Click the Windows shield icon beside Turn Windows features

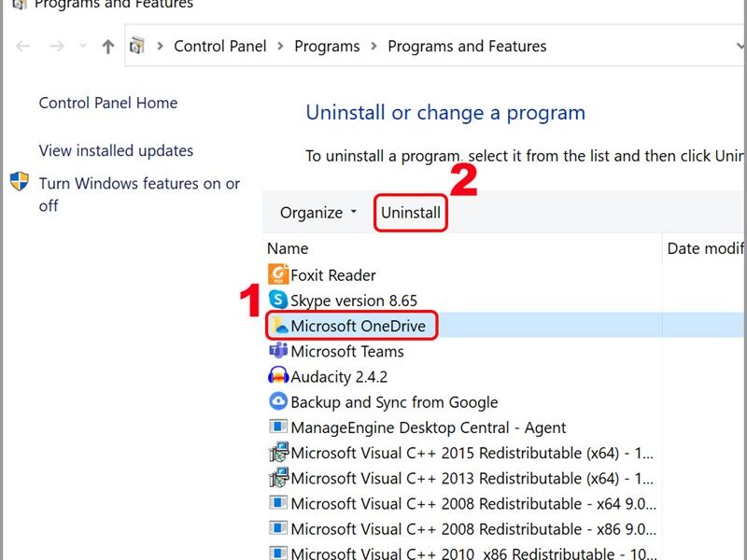tap(20, 181)
